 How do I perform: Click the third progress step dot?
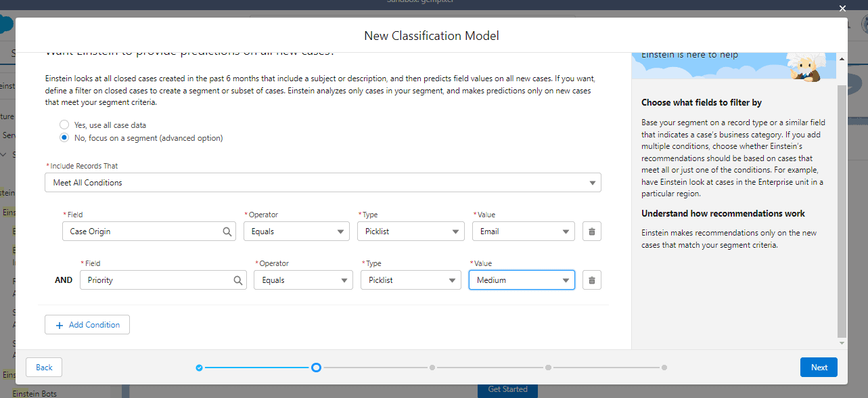point(432,367)
